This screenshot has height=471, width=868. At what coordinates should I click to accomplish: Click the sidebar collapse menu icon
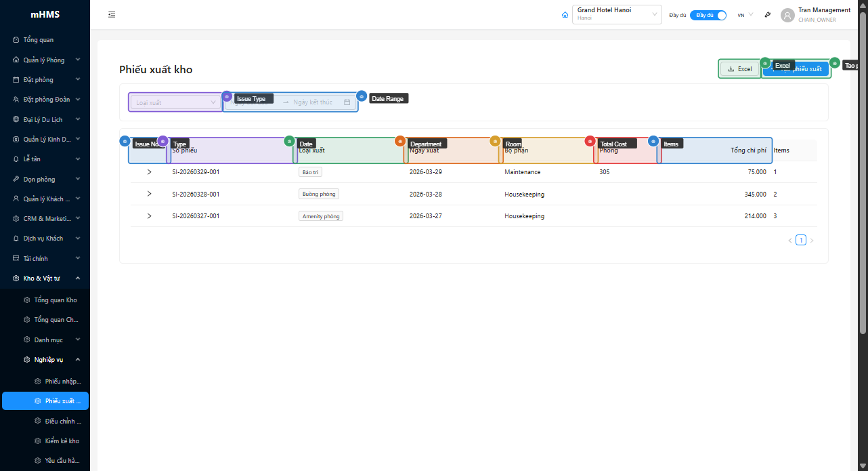(112, 14)
